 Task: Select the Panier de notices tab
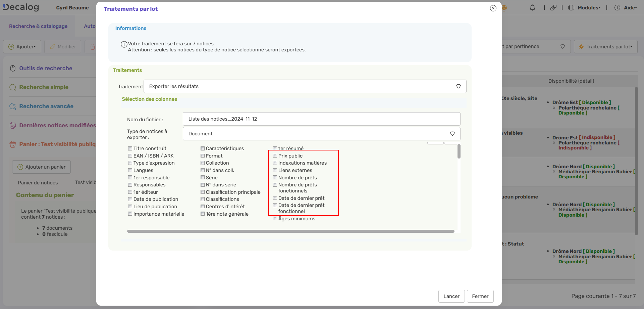(38, 183)
